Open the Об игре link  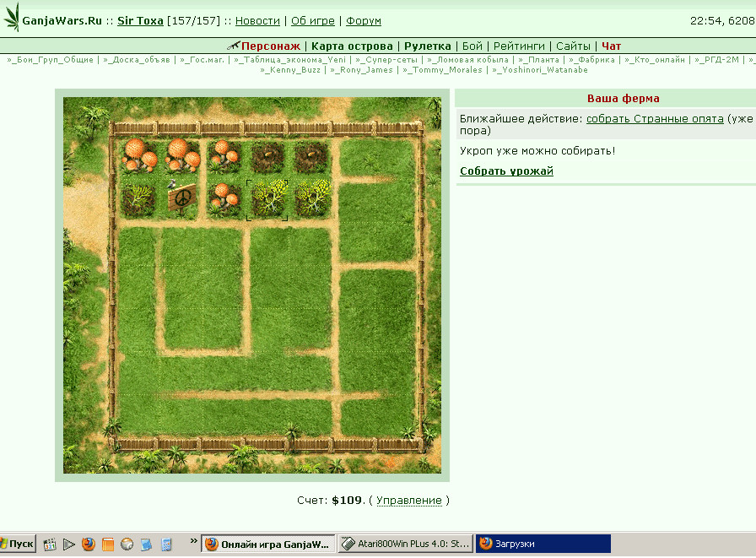pyautogui.click(x=313, y=21)
